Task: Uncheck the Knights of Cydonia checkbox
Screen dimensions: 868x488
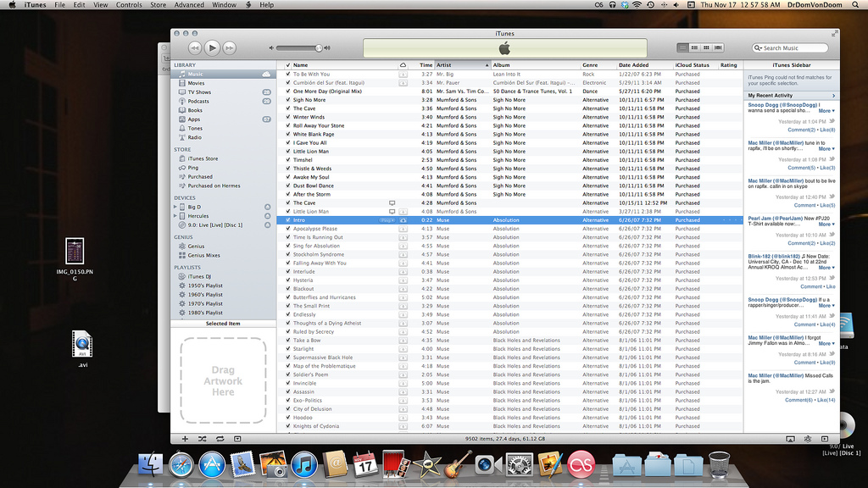Action: point(288,426)
